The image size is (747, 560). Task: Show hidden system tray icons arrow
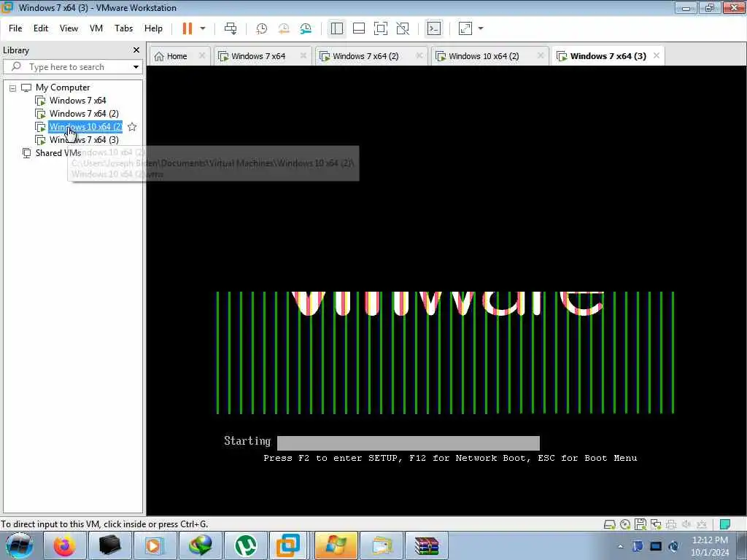(620, 546)
